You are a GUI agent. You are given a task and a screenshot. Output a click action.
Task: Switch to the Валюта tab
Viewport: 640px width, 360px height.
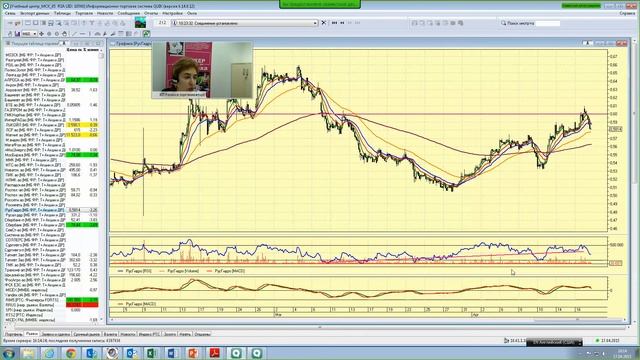110,334
